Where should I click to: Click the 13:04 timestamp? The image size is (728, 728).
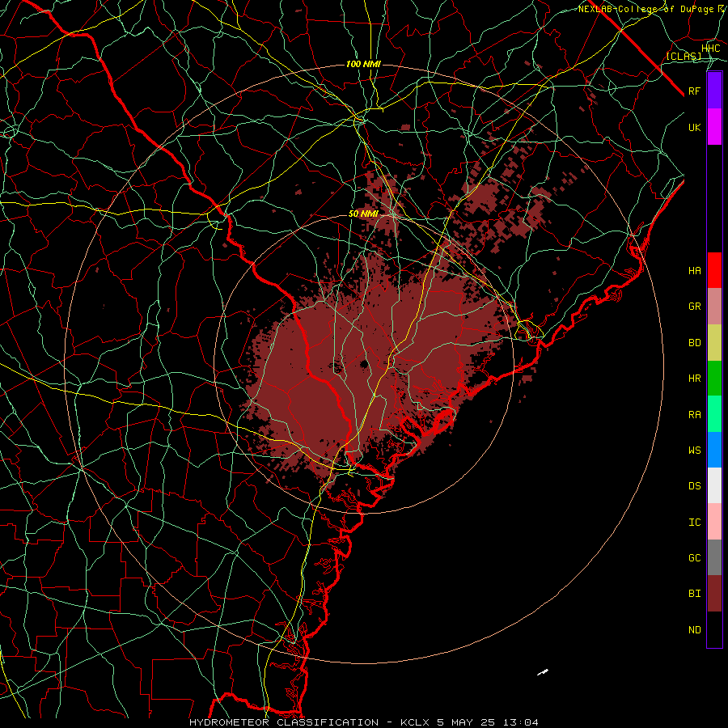(521, 722)
